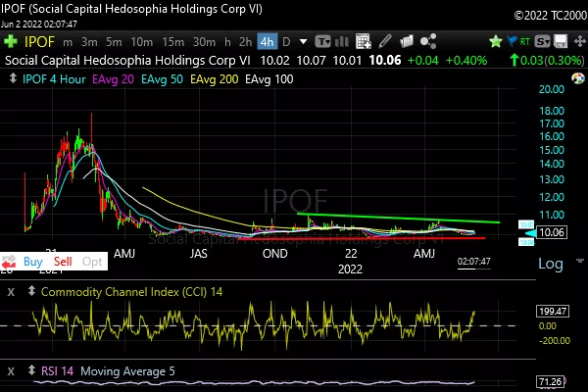This screenshot has height=392, width=588.
Task: Click the Sell button
Action: 63,262
